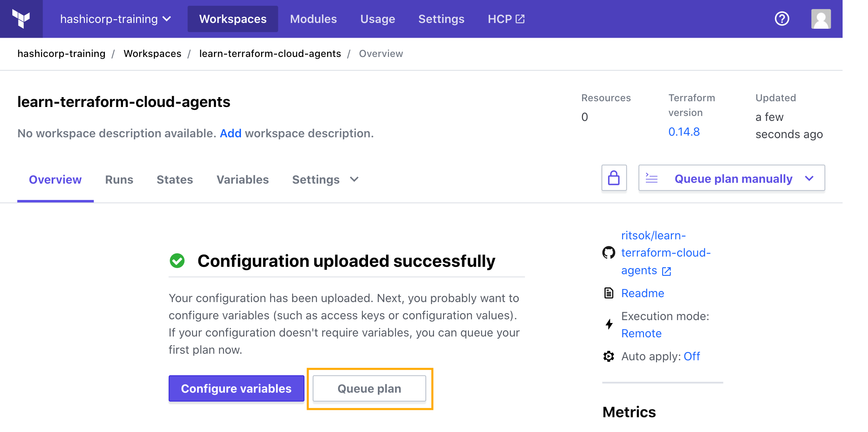Screen dimensions: 868x432
Task: Click the Queue plan manually button
Action: (732, 178)
